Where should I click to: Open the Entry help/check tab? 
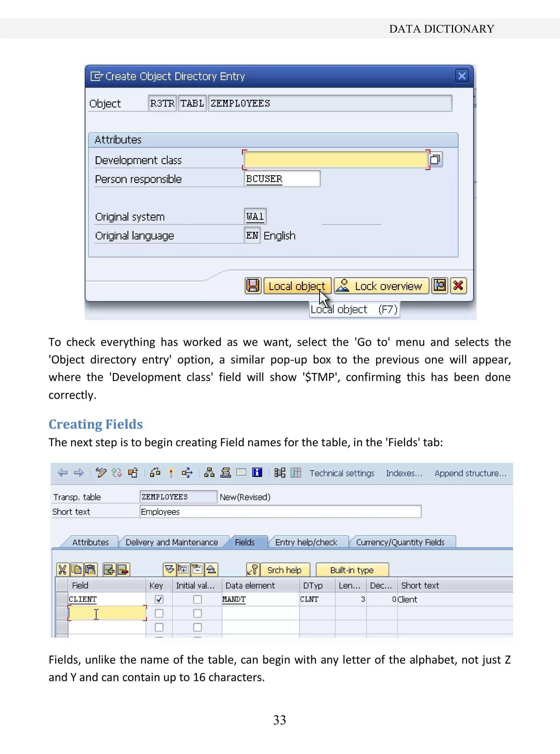306,542
